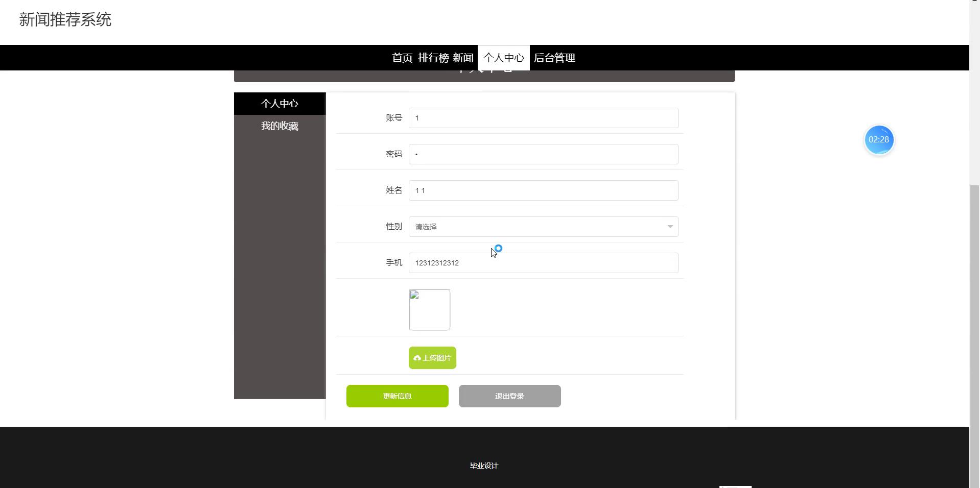Click the 首页 navigation item
This screenshot has width=980, height=488.
tap(402, 58)
